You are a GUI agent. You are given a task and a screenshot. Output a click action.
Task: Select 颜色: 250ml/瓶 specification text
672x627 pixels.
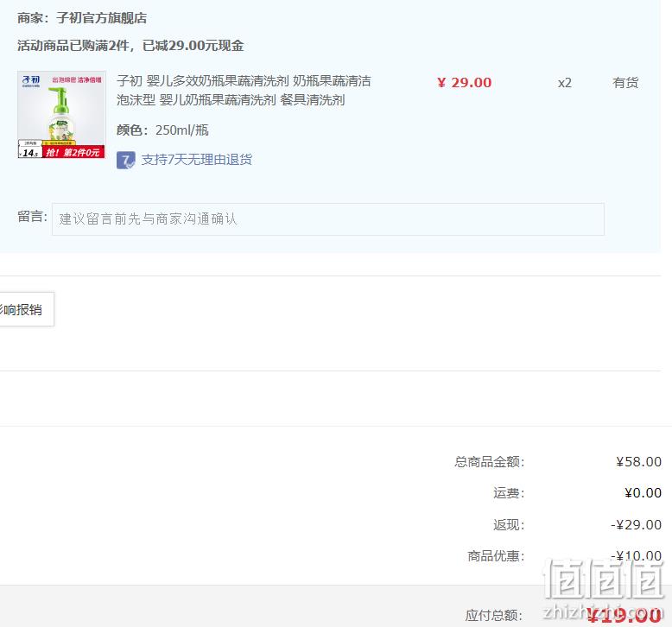click(x=162, y=130)
